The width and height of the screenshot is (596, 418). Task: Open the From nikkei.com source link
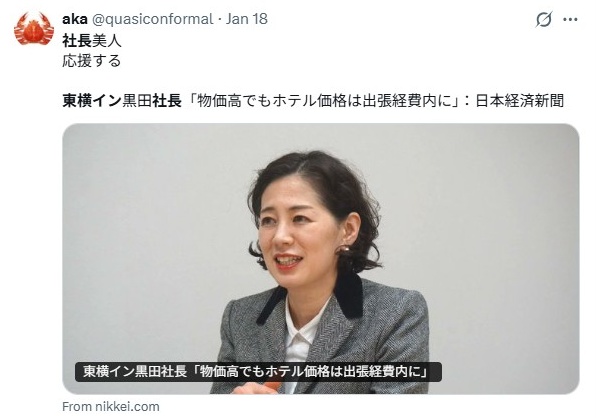[x=111, y=407]
